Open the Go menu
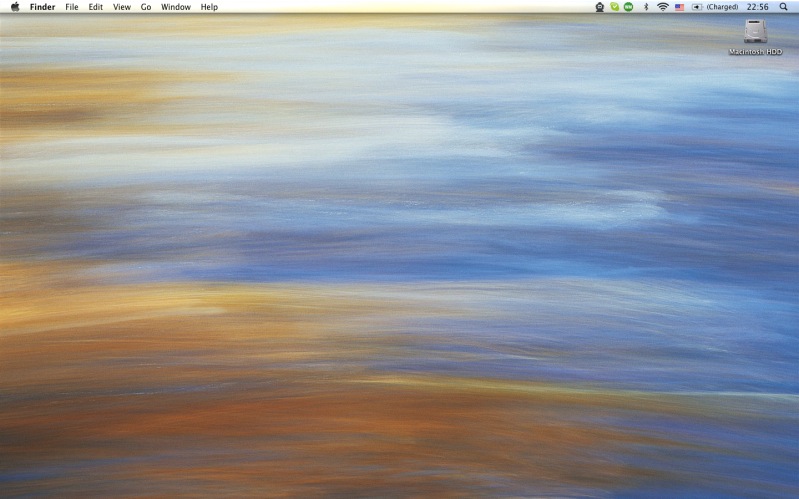799x499 pixels. click(146, 7)
